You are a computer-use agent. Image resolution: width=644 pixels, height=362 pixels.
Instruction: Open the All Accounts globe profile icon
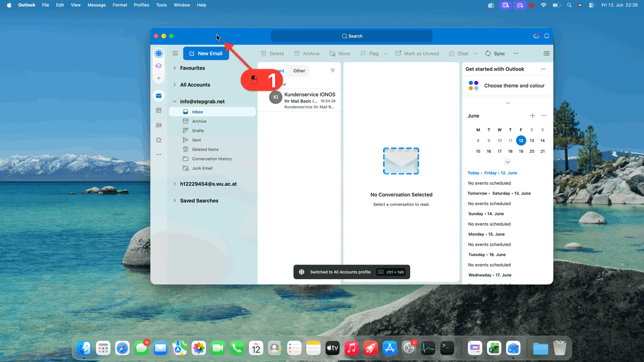[x=159, y=54]
